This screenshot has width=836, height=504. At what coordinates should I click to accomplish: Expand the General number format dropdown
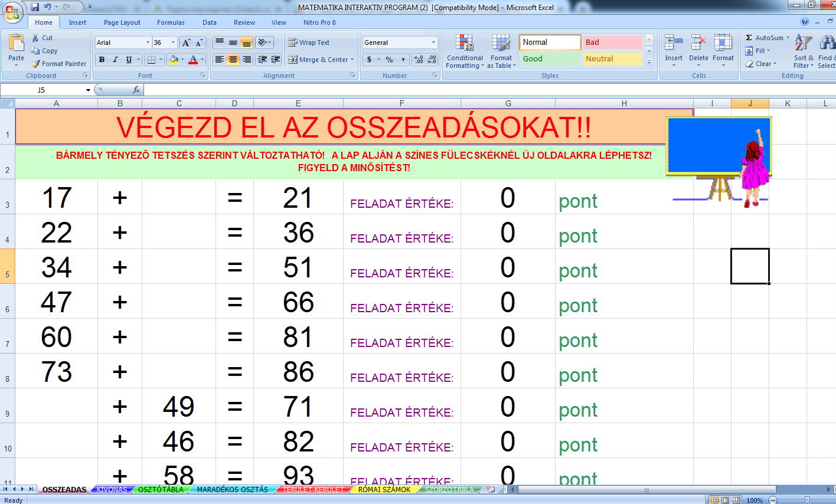point(433,42)
